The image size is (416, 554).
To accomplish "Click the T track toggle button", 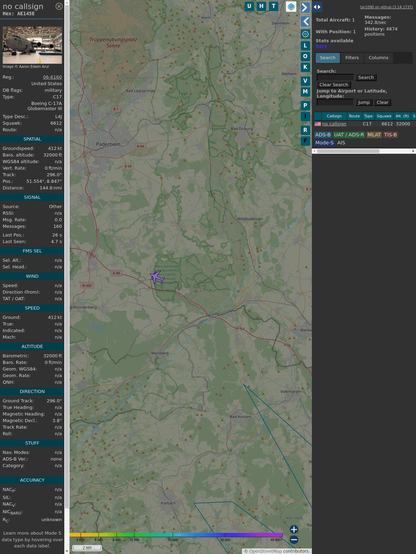I will (x=274, y=6).
